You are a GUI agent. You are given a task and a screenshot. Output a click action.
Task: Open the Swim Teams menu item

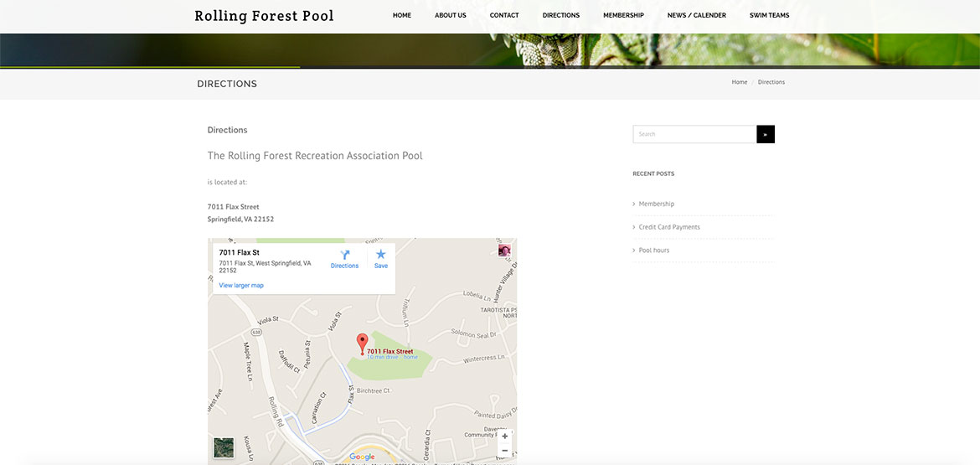pyautogui.click(x=770, y=16)
